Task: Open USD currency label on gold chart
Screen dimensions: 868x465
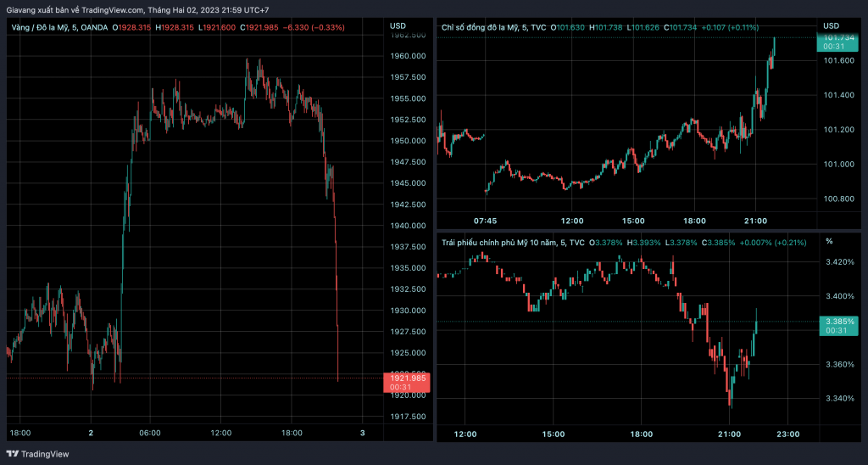Action: point(398,26)
